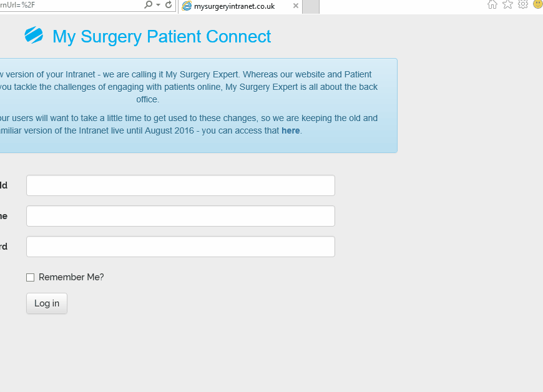
Task: Click the My Surgery Patient Connect heading
Action: point(162,37)
